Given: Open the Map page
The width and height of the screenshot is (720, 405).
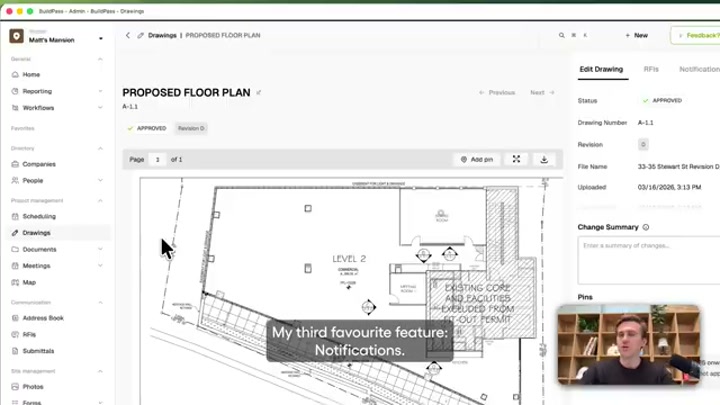Looking at the screenshot, I should pyautogui.click(x=29, y=282).
